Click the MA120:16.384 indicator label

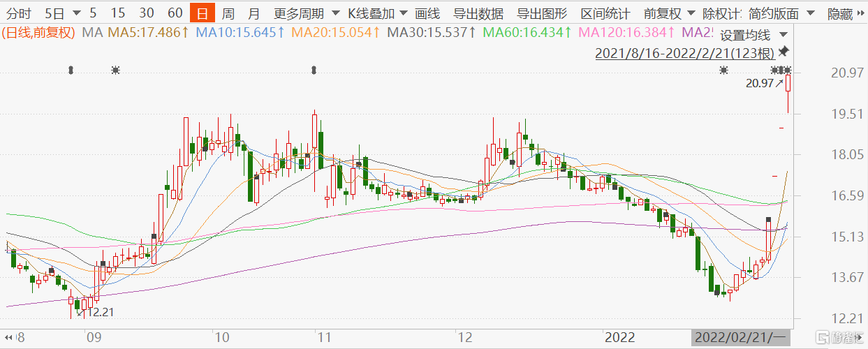point(627,32)
